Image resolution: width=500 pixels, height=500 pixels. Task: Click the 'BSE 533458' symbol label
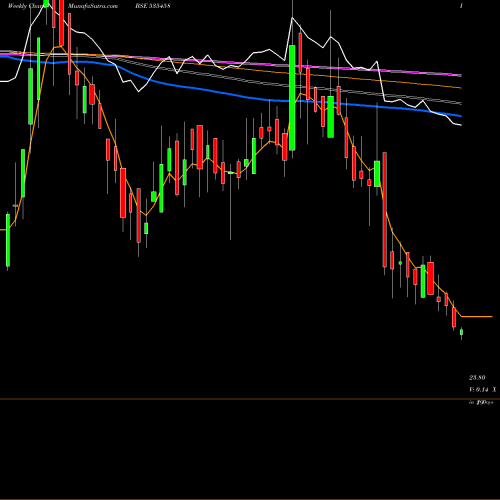coord(153,6)
